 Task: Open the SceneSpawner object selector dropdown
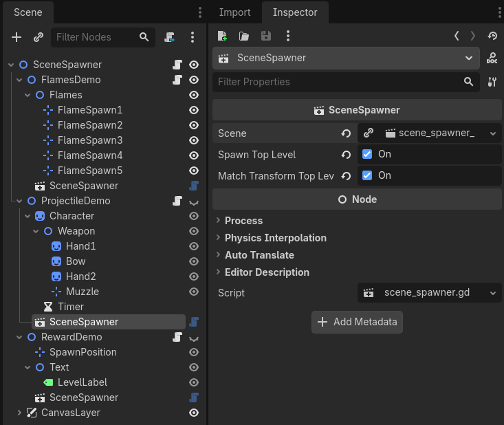tap(346, 58)
